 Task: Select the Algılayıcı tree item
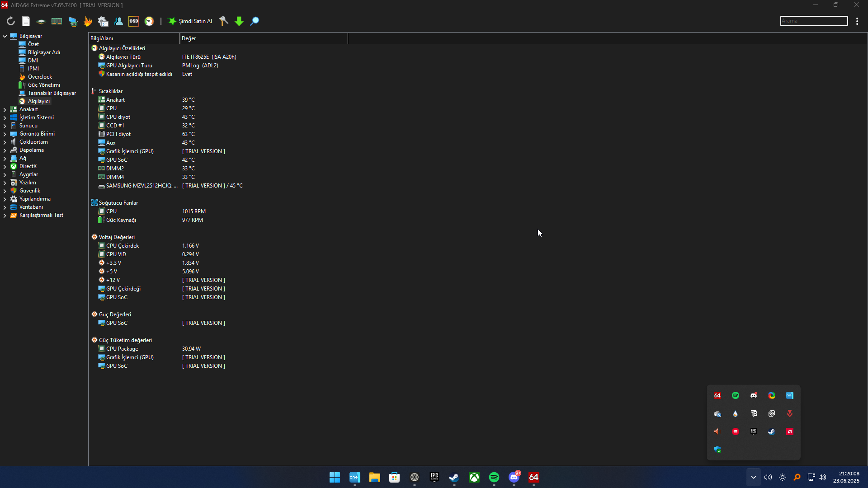click(38, 101)
